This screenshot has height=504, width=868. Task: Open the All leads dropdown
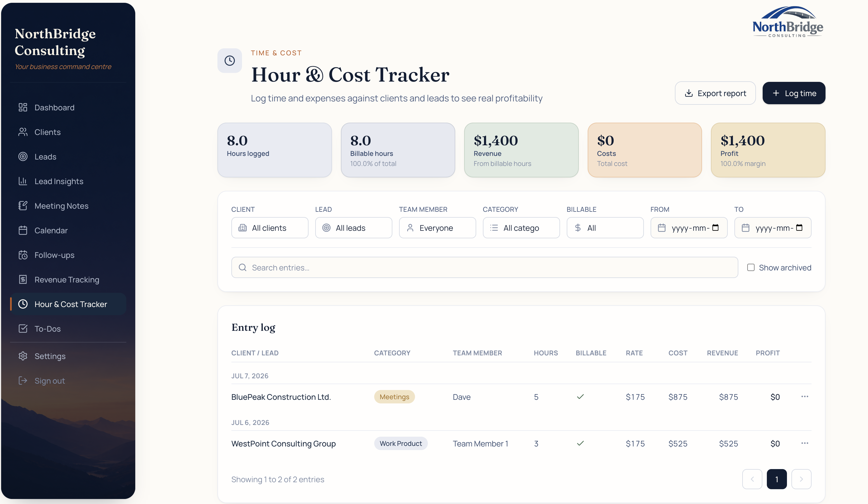point(354,228)
